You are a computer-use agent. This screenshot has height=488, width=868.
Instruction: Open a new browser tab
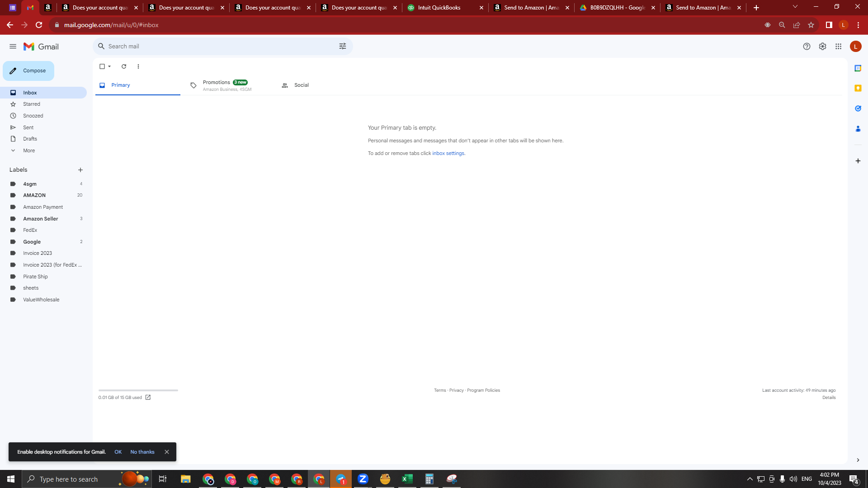pos(756,8)
